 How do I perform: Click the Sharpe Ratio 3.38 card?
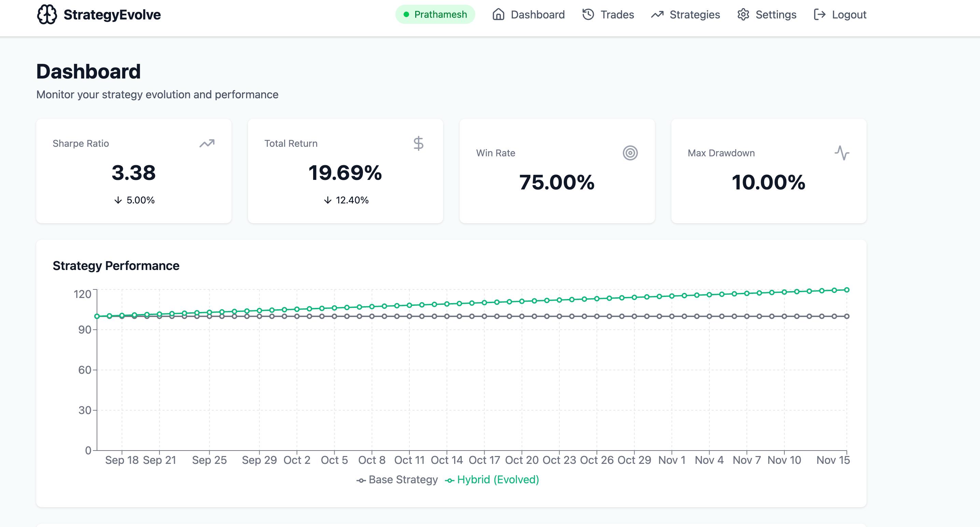(x=134, y=171)
